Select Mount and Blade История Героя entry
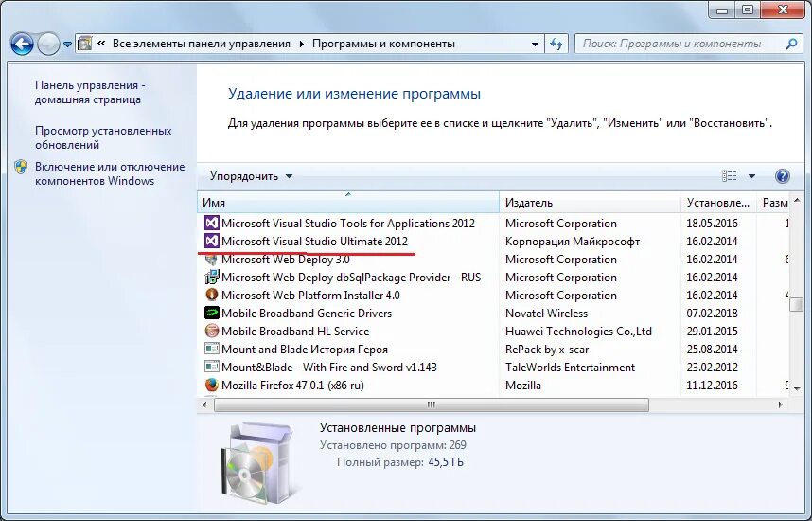 tap(305, 349)
